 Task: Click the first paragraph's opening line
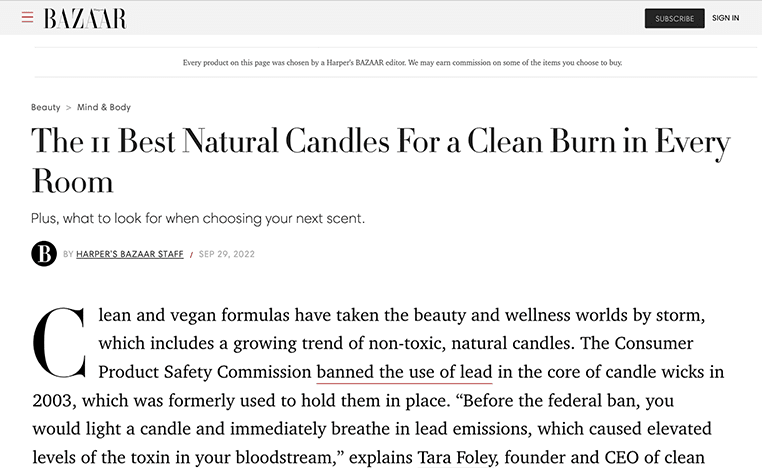(x=401, y=315)
